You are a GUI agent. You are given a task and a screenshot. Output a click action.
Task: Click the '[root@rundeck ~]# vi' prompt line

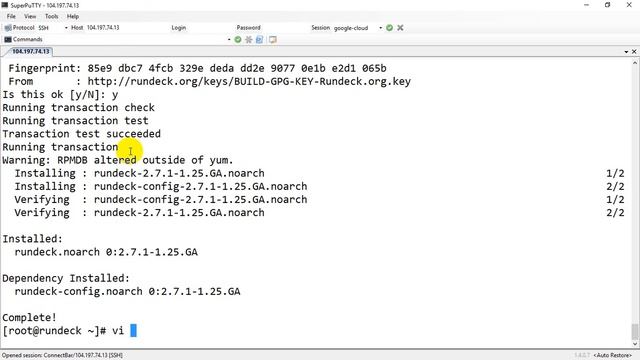[x=63, y=331]
